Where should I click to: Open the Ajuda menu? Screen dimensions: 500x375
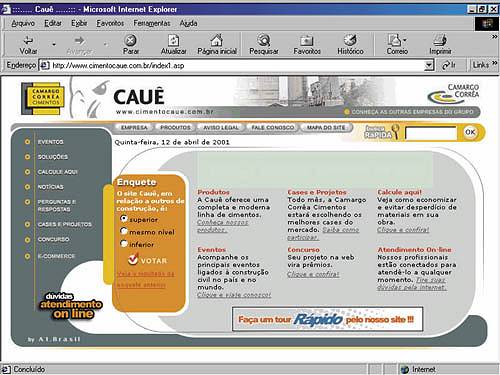coord(188,23)
